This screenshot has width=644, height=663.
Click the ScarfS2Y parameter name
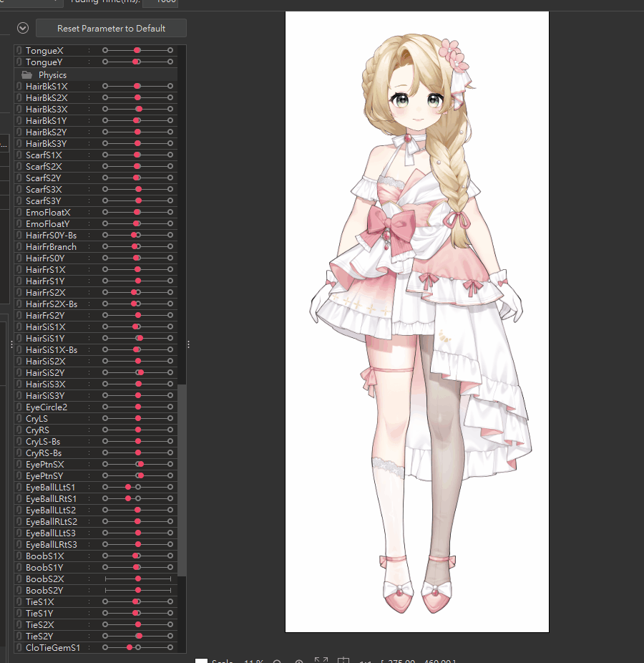coord(43,178)
